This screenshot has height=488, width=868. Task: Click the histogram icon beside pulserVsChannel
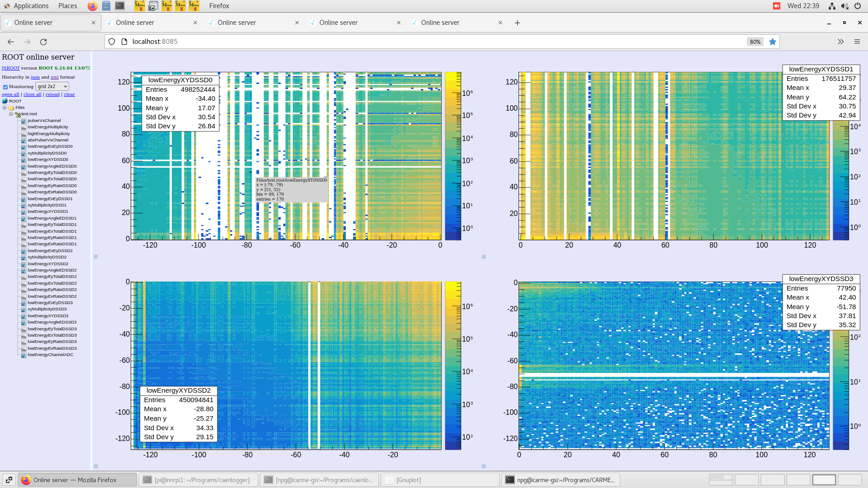pos(24,121)
